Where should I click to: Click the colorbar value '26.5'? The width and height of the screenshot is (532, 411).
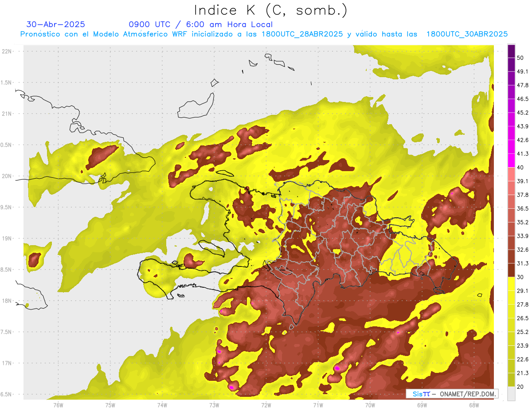pyautogui.click(x=522, y=318)
